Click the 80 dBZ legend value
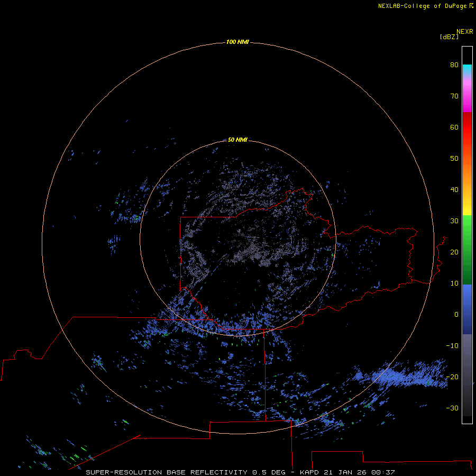 pos(454,65)
